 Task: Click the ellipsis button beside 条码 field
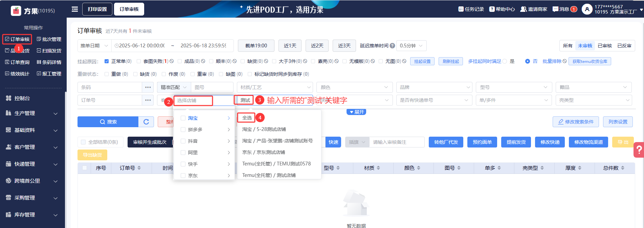(148, 87)
